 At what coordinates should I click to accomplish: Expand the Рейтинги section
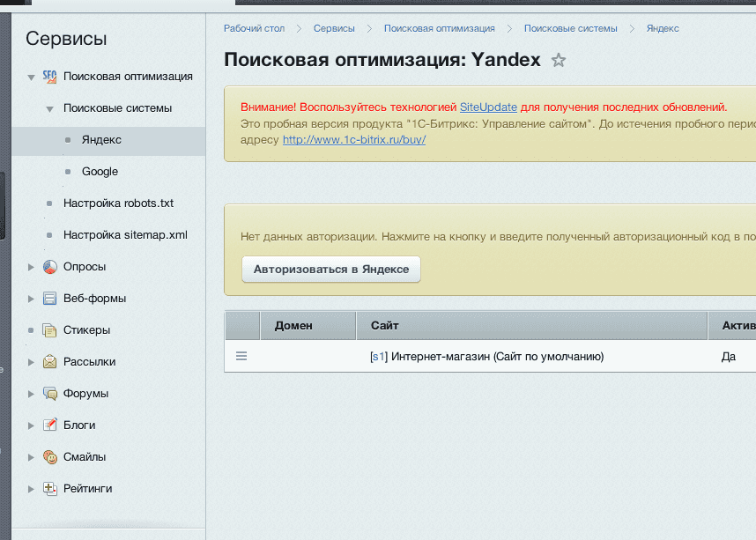(32, 489)
